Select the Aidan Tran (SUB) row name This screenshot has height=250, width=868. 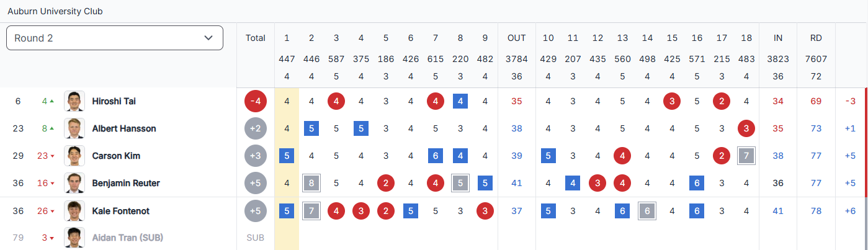coord(127,238)
